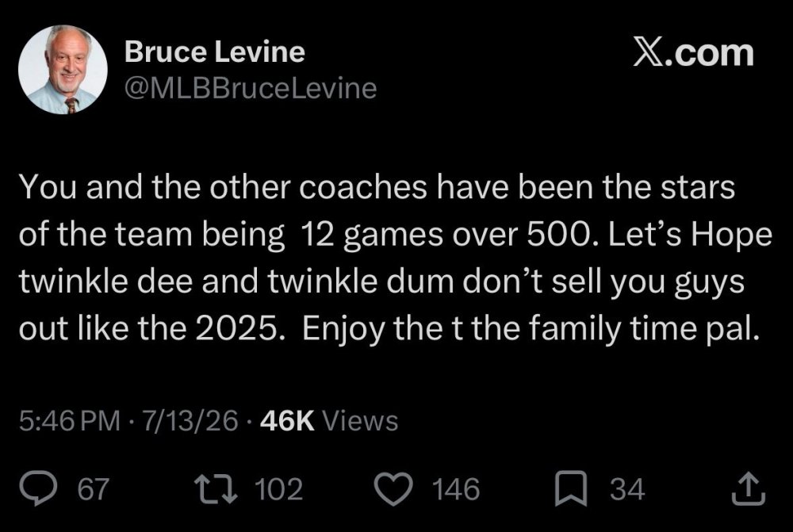
Task: Click the phrase 'twinkle dee and twinkle dum'
Action: point(236,281)
